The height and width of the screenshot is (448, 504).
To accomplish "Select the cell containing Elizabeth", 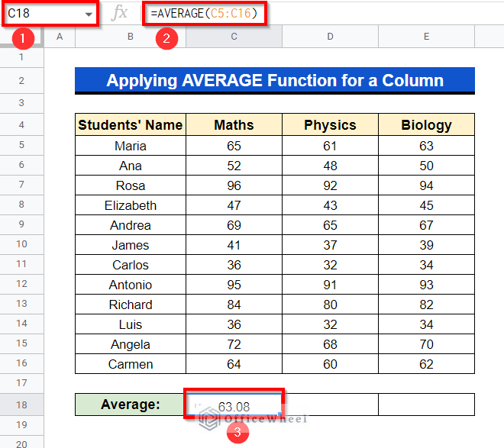I will [131, 205].
